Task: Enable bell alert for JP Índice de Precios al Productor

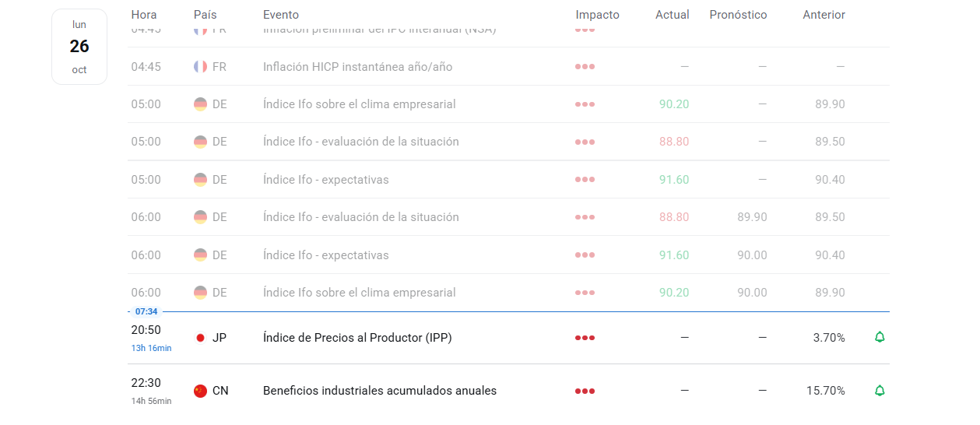Action: click(880, 337)
